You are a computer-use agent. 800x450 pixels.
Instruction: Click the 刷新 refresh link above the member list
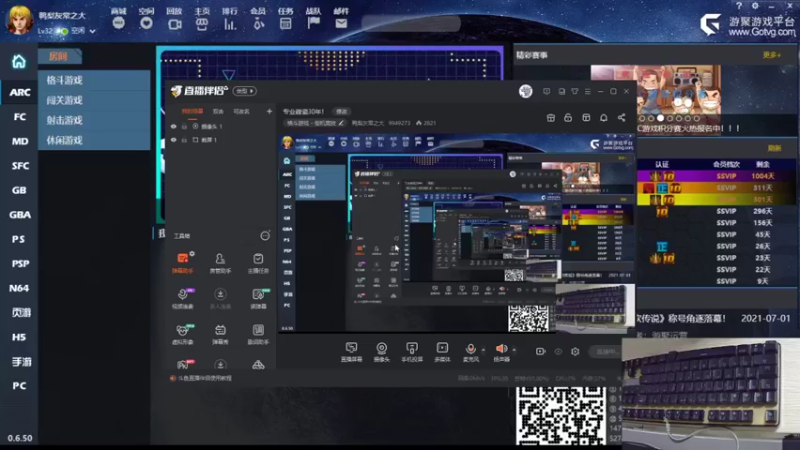click(774, 148)
